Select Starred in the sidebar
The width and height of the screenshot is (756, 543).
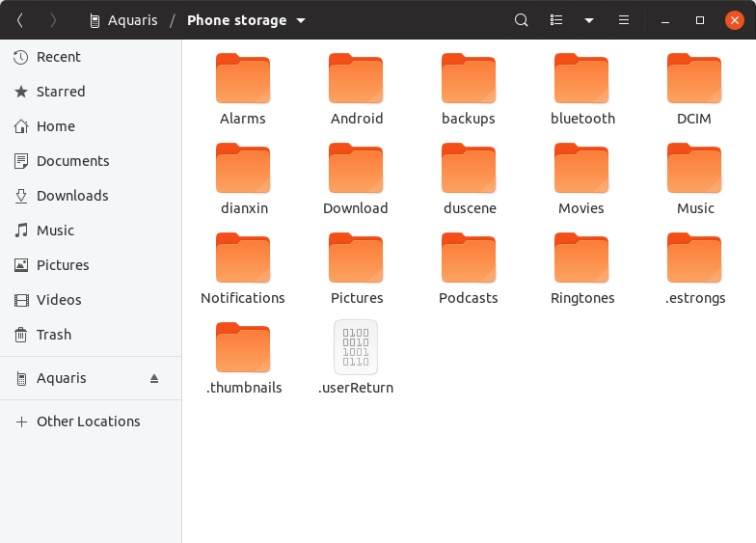coord(61,92)
